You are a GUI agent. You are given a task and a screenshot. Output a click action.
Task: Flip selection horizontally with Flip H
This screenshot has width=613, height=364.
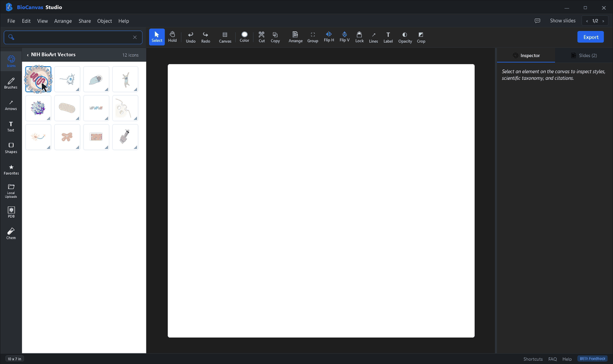[x=329, y=37]
